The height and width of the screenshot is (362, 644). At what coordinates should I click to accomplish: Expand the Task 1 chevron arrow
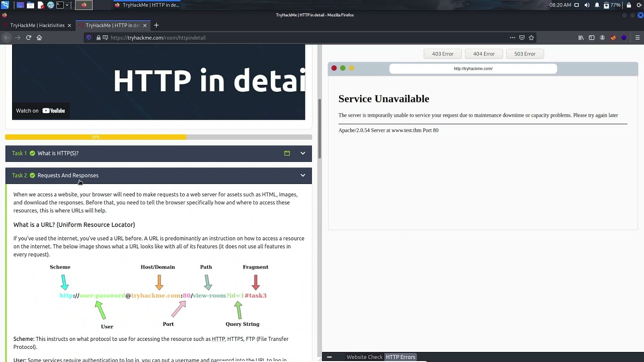[303, 153]
